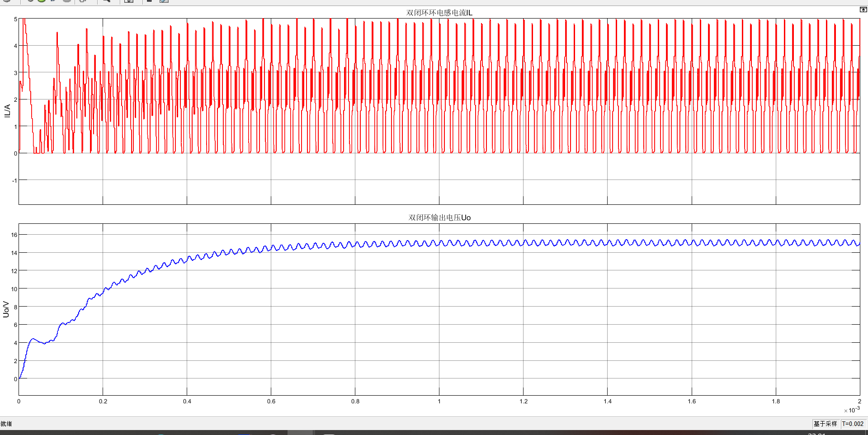Screen dimensions: 868x435
Task: Stop the simulation using the stop icon
Action: coord(66,1)
